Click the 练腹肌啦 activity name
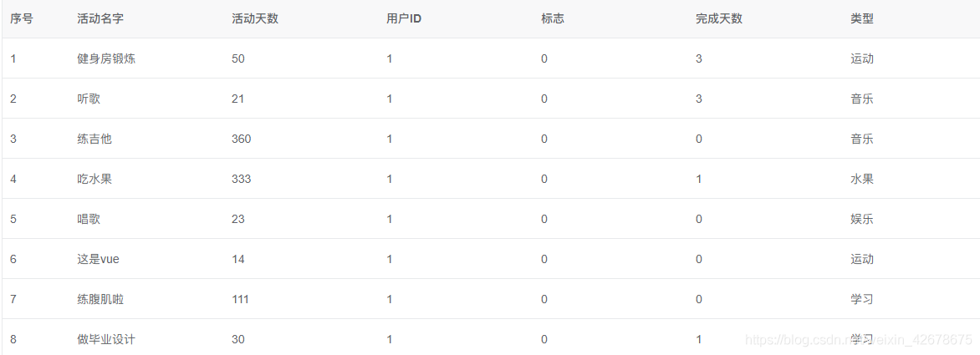Screen dimensions: 980x355 [100, 299]
